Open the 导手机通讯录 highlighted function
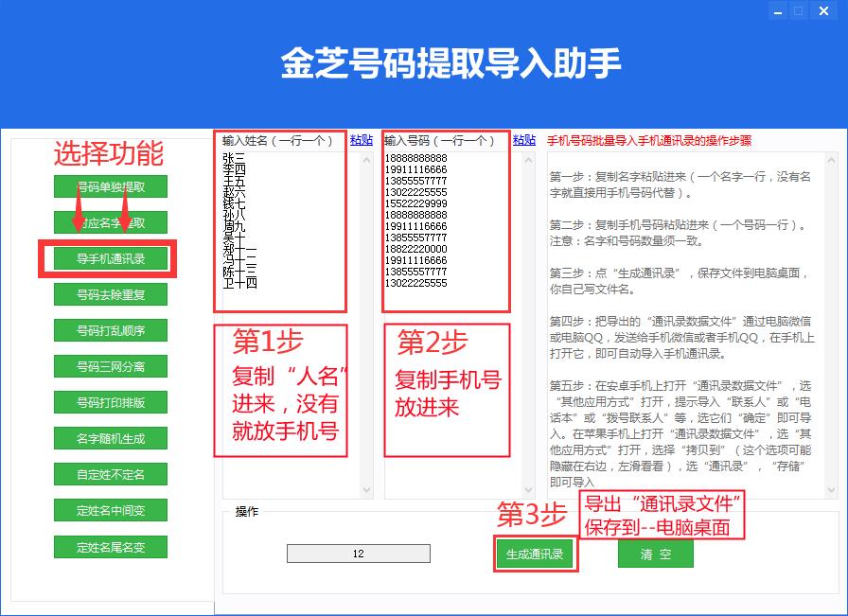 pyautogui.click(x=110, y=257)
